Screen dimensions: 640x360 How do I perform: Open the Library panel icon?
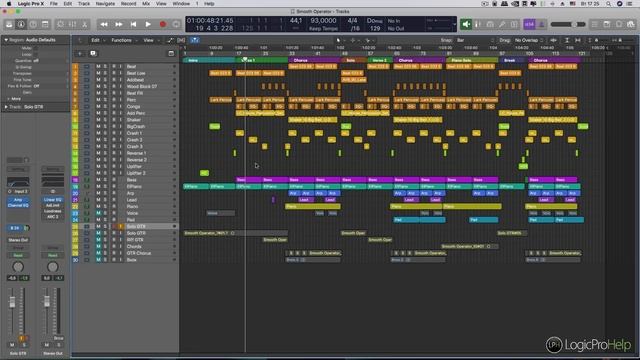pos(9,24)
